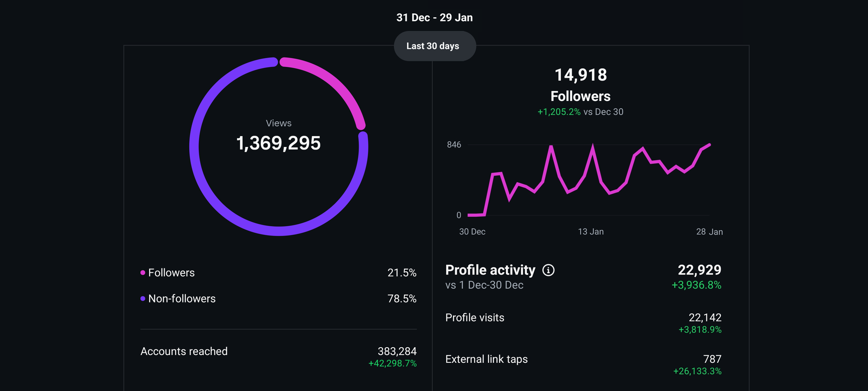Select the purple Non-followers legend dot
The width and height of the screenshot is (868, 391).
[143, 299]
